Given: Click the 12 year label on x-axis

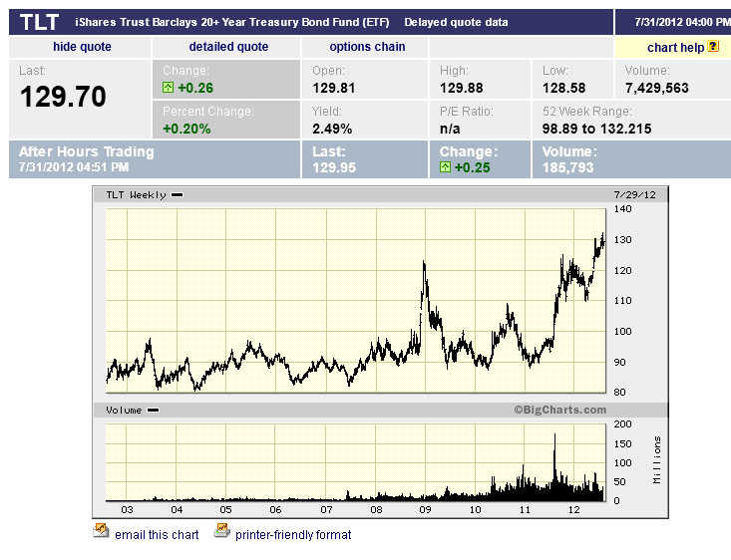Looking at the screenshot, I should click(x=573, y=509).
